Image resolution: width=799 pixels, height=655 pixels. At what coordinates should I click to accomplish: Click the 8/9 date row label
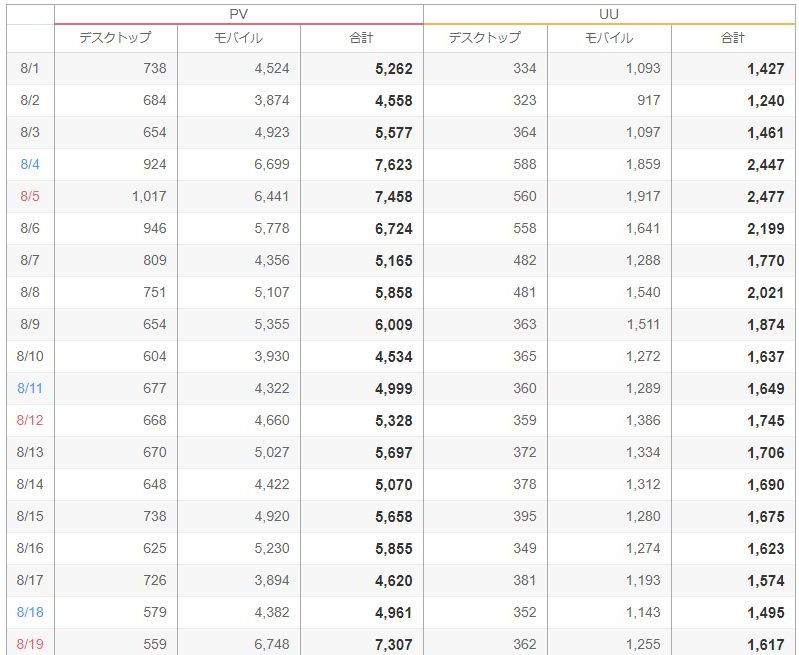point(30,324)
